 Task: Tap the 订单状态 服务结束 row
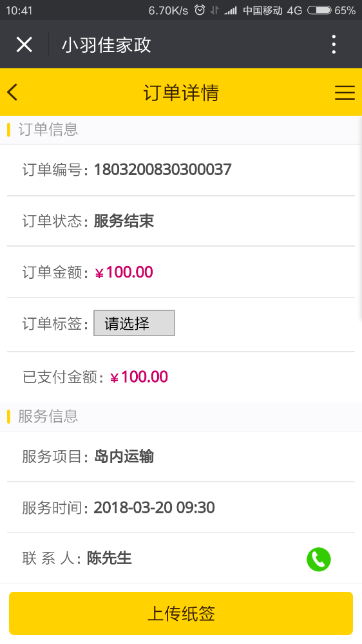tap(181, 221)
